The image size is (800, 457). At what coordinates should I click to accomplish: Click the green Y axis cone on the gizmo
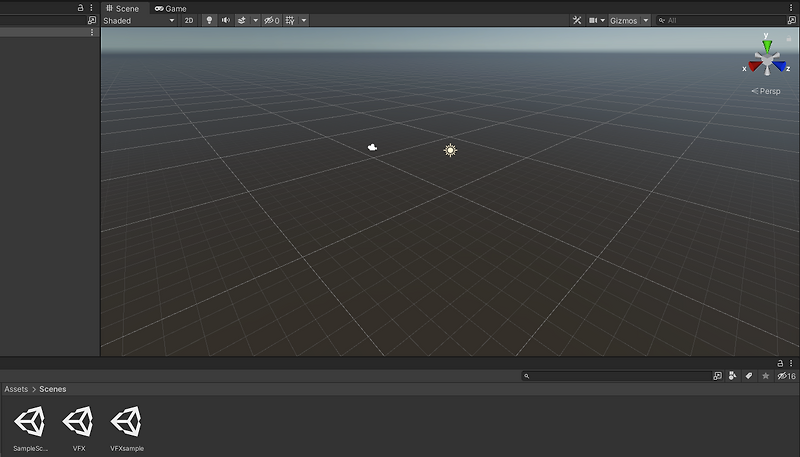767,46
